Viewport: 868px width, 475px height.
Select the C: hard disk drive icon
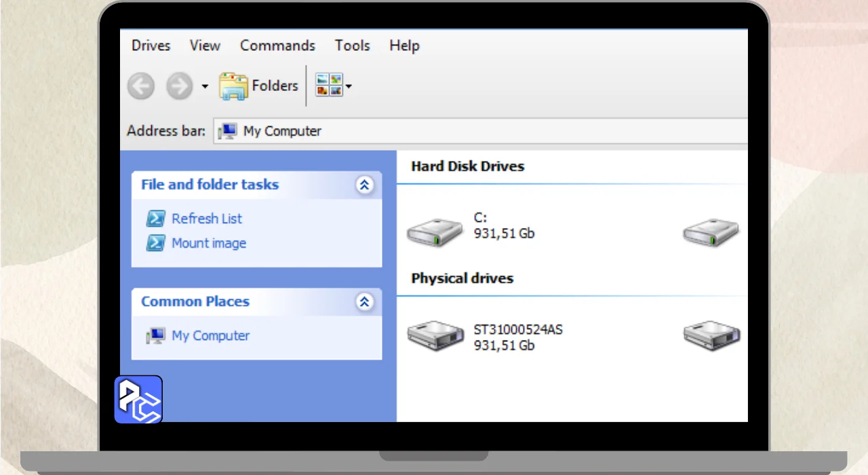coord(435,232)
